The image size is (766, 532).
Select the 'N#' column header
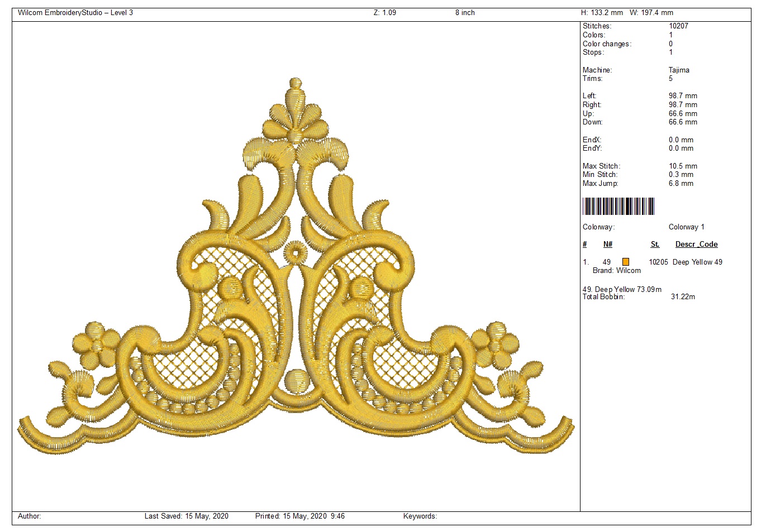point(608,245)
